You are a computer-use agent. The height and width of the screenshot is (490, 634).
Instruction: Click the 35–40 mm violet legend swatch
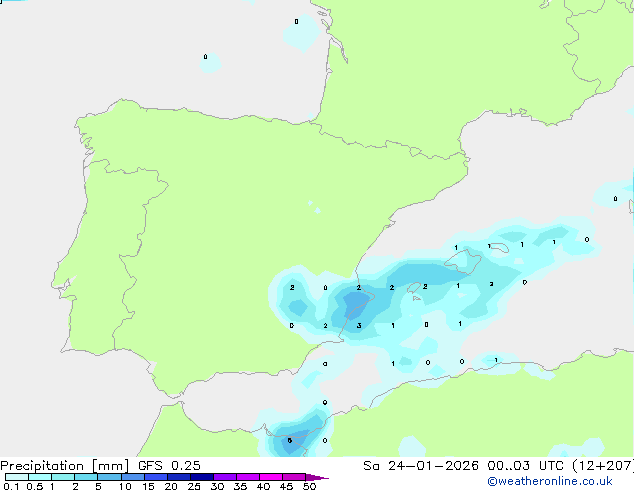point(248,477)
